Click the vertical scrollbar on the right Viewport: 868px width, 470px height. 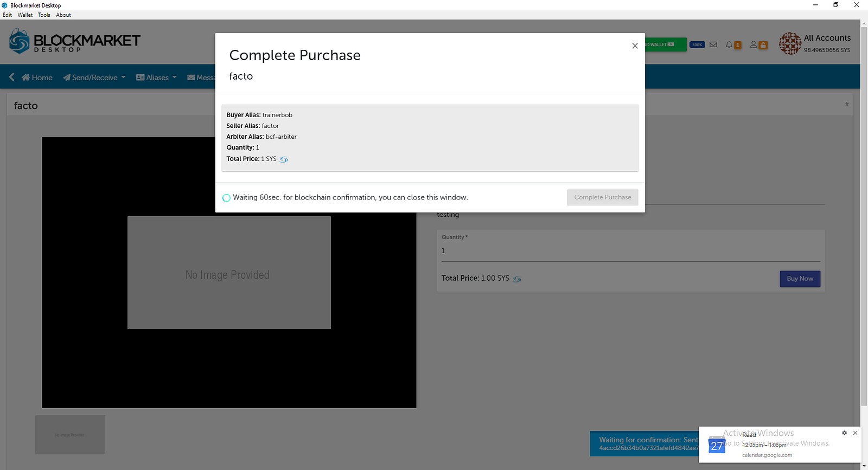(864, 217)
